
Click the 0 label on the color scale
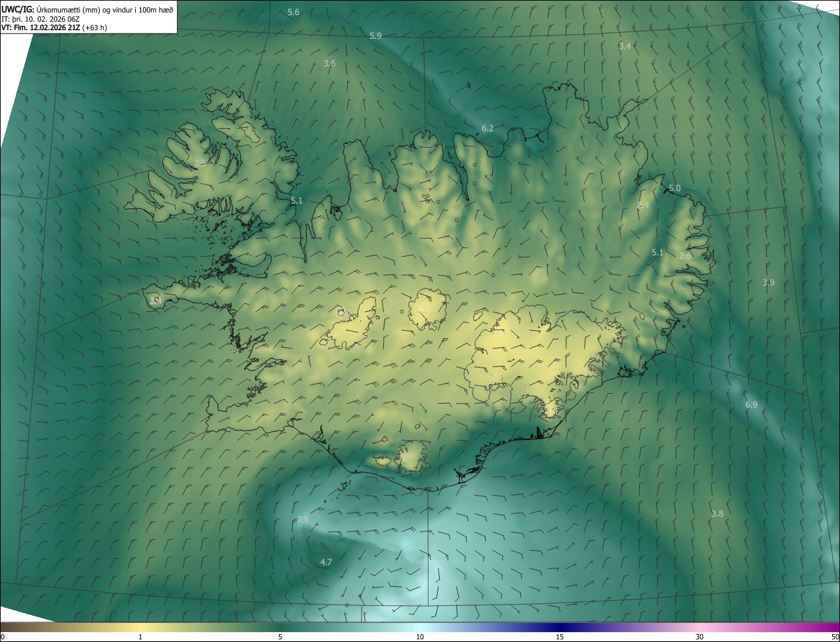tap(3, 637)
